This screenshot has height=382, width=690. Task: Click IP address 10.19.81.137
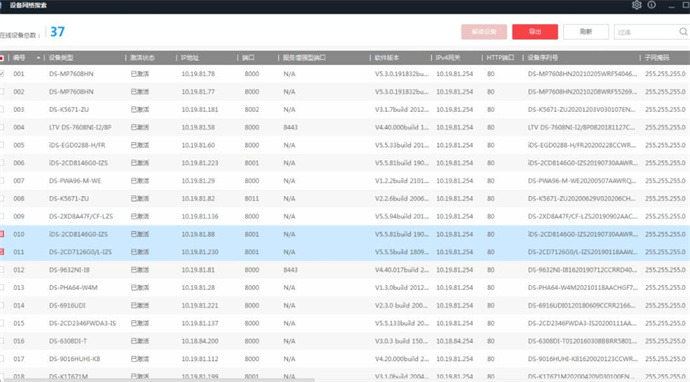[x=200, y=323]
